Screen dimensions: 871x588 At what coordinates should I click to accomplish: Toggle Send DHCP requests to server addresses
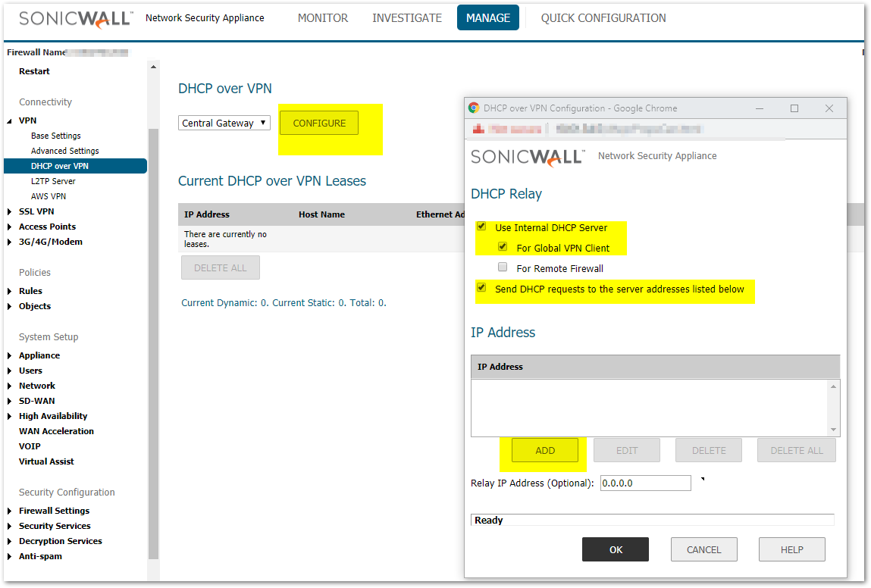coord(481,288)
